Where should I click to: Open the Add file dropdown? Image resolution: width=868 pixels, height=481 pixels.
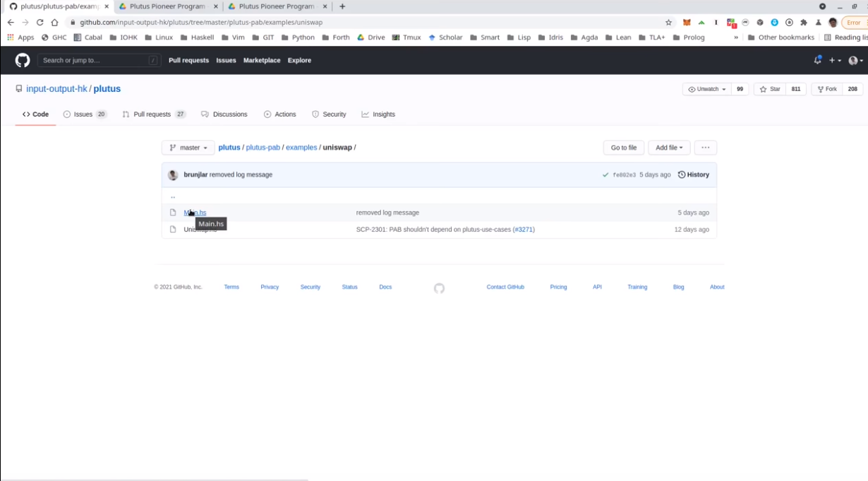tap(668, 148)
